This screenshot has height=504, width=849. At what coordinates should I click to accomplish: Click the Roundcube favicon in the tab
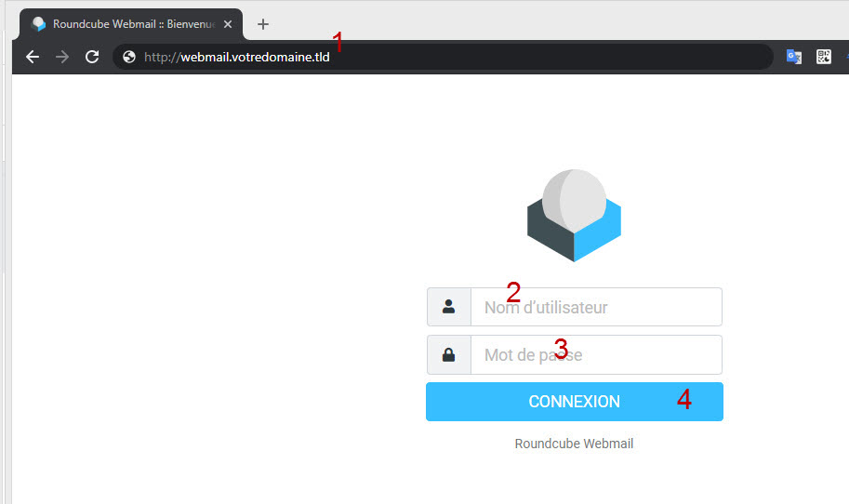pyautogui.click(x=39, y=24)
